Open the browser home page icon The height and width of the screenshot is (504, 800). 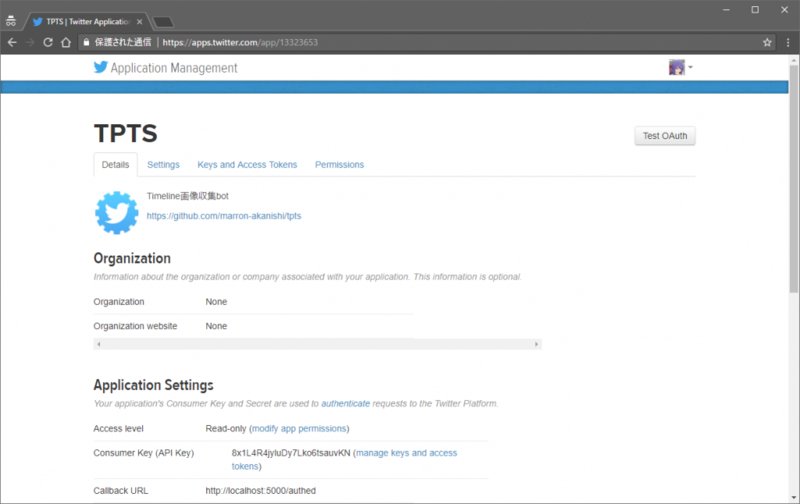click(x=66, y=42)
